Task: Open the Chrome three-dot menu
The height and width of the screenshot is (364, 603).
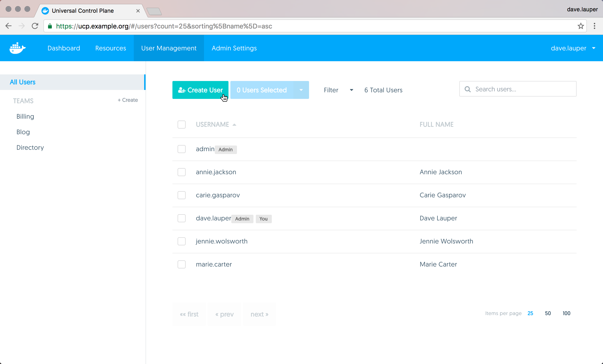Action: [x=594, y=26]
